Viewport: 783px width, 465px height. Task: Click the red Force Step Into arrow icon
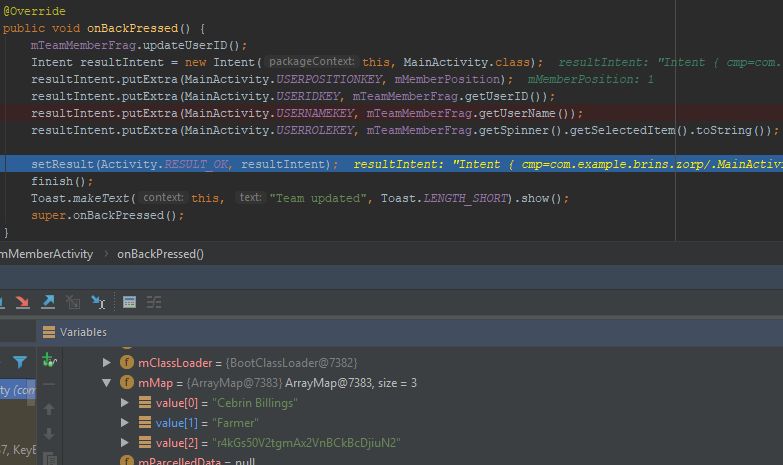pyautogui.click(x=22, y=302)
